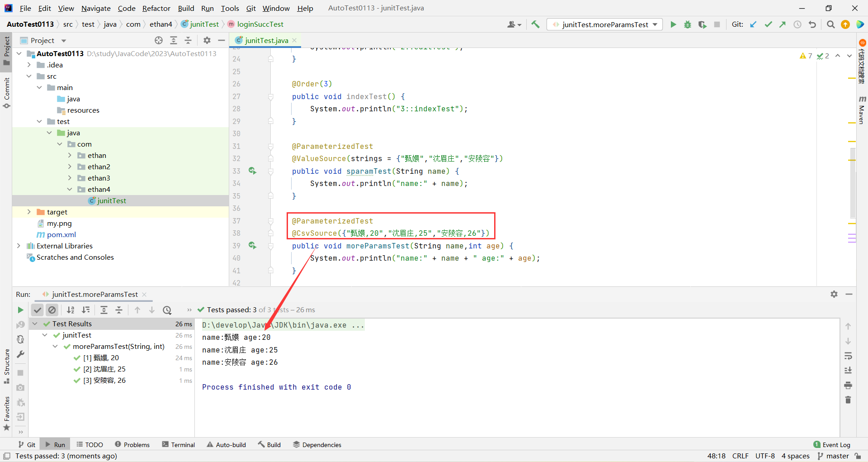Expand the ethan2 package
868x462 pixels.
(x=70, y=167)
